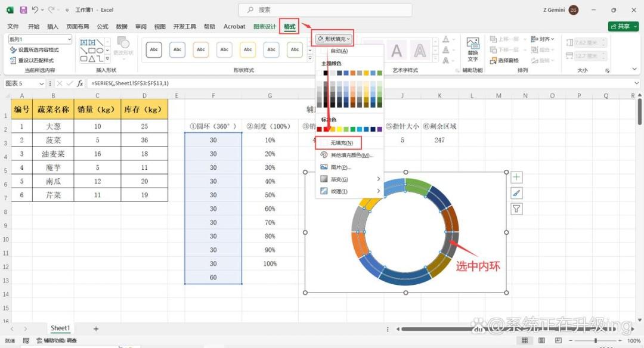
Task: Pick the yellow standard color swatch
Action: [x=339, y=129]
